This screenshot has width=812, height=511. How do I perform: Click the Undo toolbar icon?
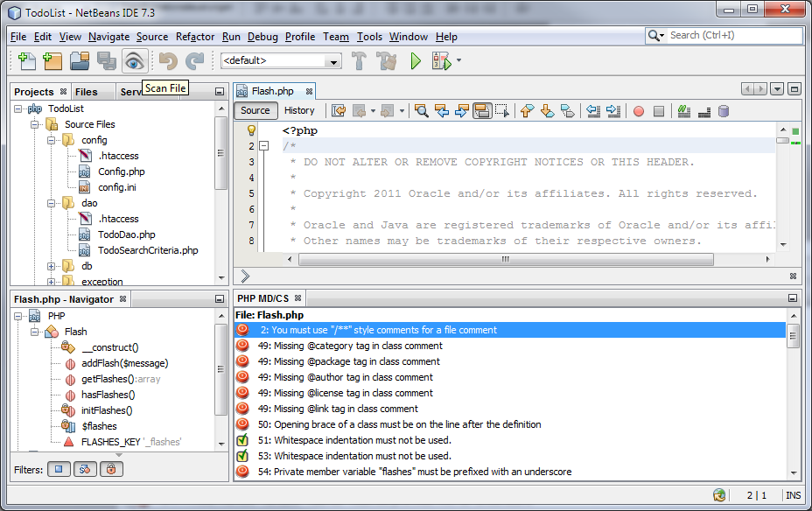(x=168, y=61)
